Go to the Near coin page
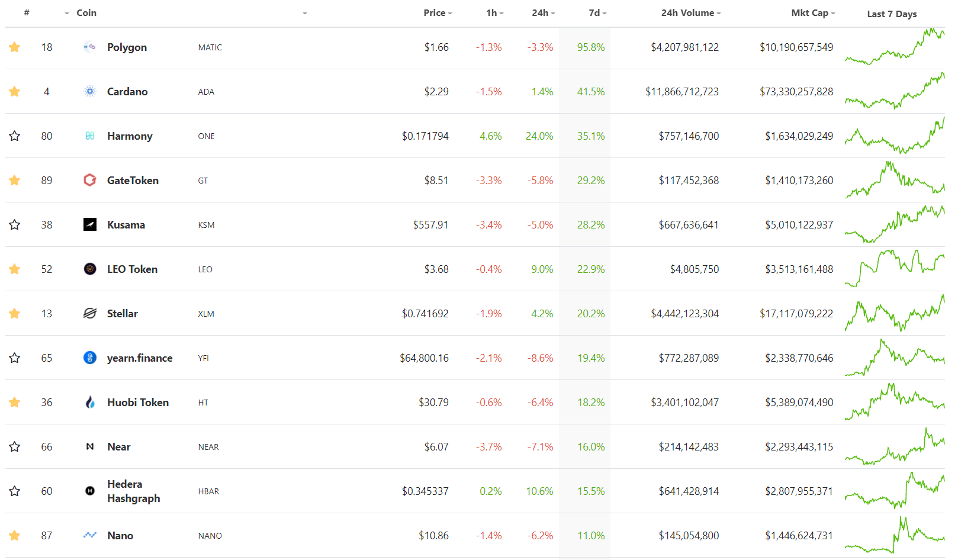Screen dimensions: 958x560 point(119,446)
